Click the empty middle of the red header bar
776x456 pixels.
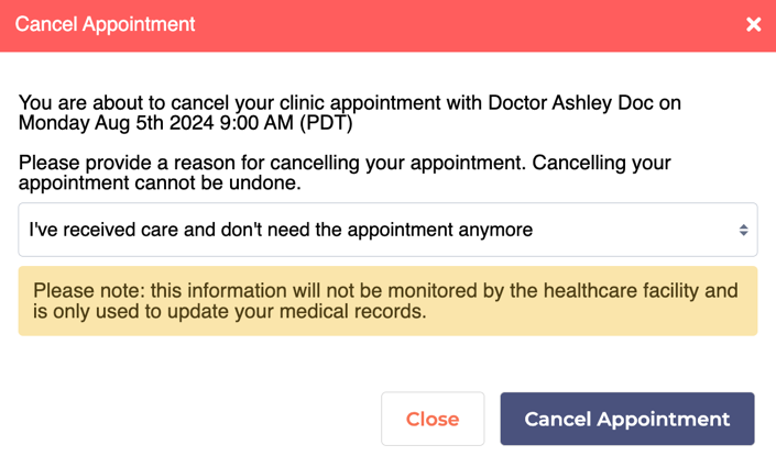[450, 24]
